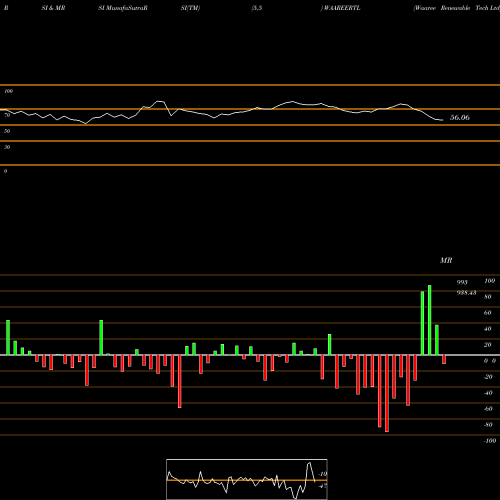Screen dimensions: 500x500
Task: Click the last red bar at chart's right end
Action: (444, 359)
